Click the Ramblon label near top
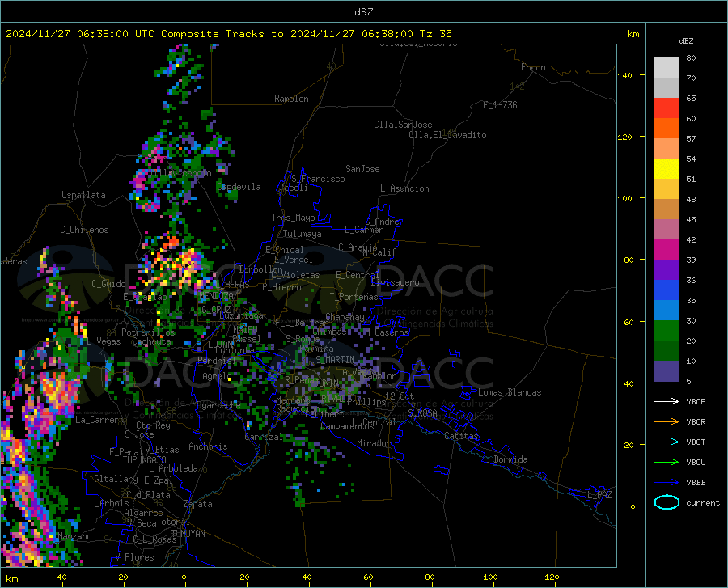The image size is (728, 588). click(291, 99)
